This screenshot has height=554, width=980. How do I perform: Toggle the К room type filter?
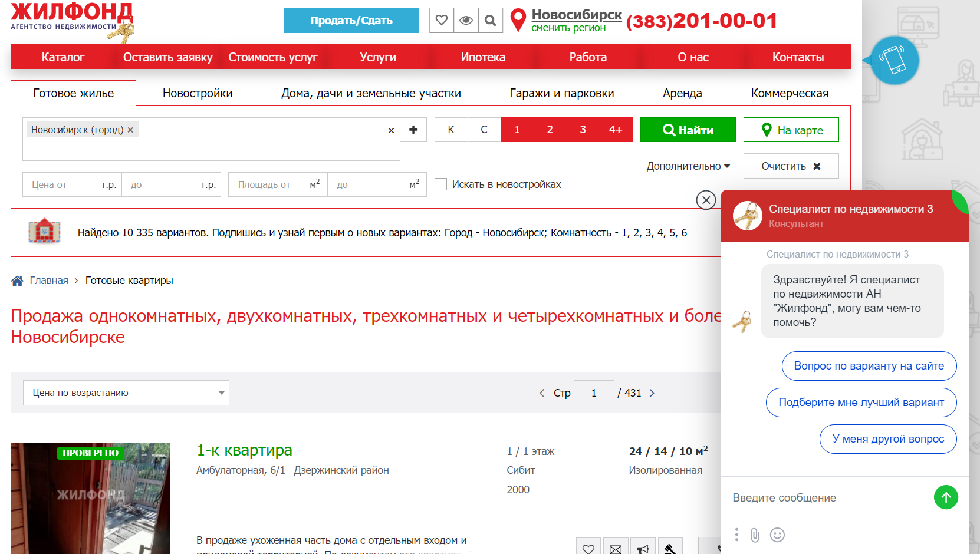(x=451, y=130)
